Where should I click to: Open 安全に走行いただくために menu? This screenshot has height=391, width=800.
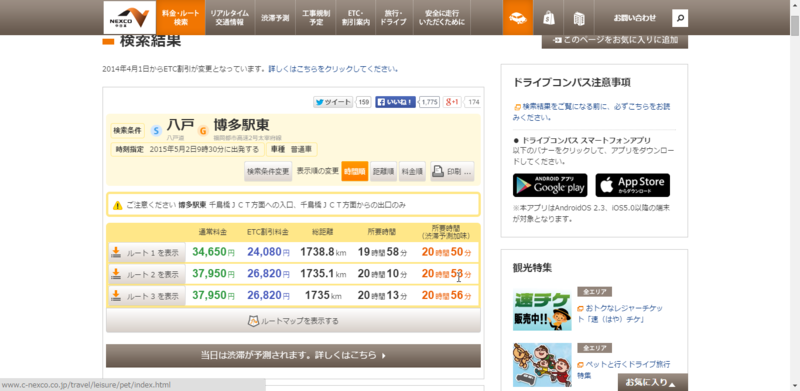pos(442,18)
